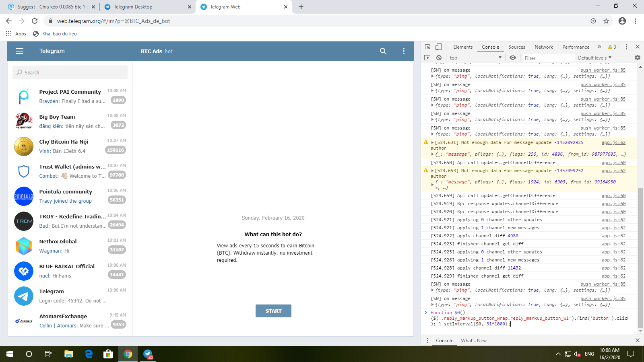Screen dimensions: 644x362
Task: Open the Netbox.Global chat
Action: [x=70, y=246]
